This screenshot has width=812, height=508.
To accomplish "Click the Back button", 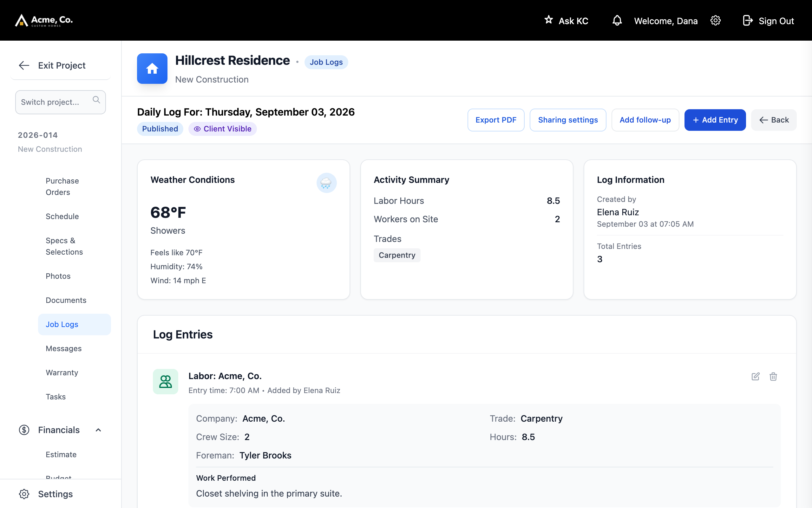I will (774, 120).
